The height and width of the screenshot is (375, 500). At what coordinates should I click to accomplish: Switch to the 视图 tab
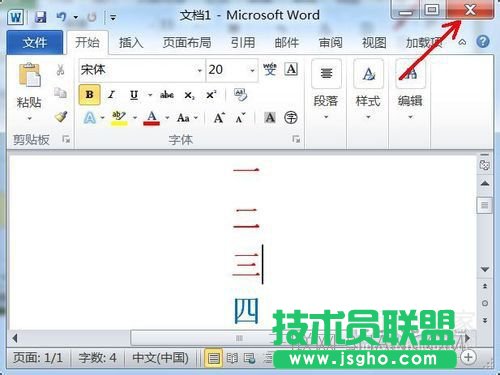coord(374,42)
